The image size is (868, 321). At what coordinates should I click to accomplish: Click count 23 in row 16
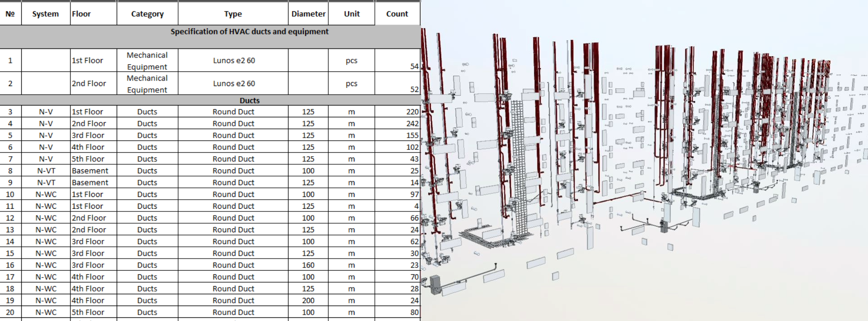397,264
